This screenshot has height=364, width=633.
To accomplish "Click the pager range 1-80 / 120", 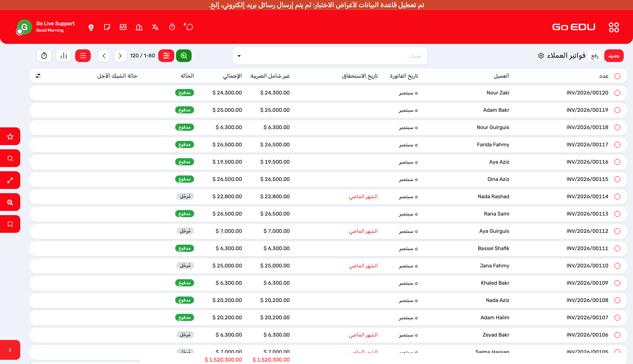I will pos(143,56).
